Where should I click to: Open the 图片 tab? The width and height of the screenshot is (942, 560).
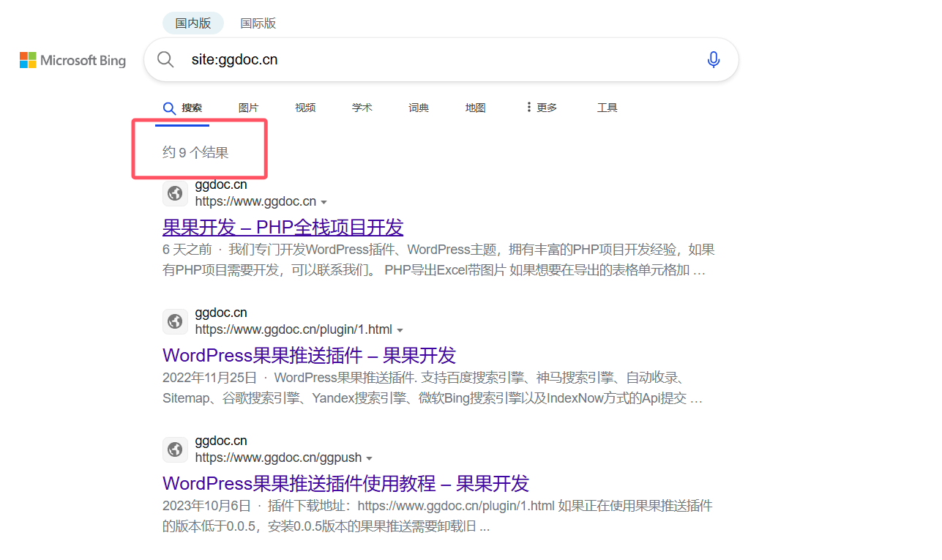[x=249, y=108]
